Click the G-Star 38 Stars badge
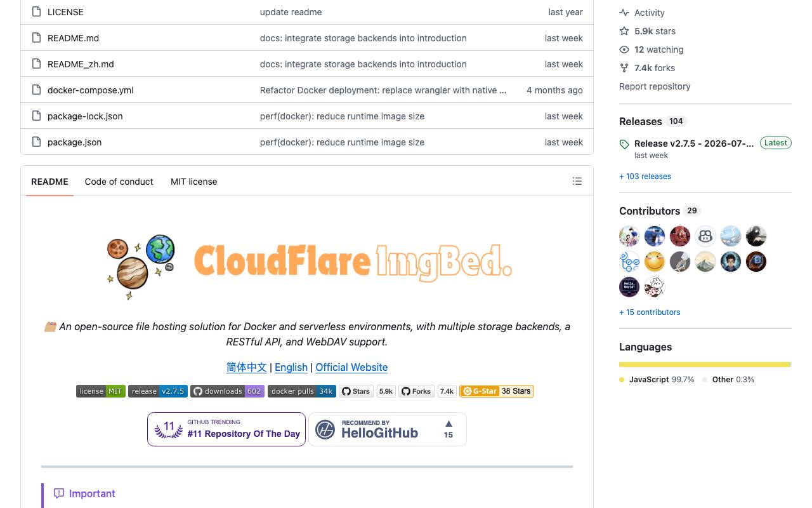 (497, 391)
